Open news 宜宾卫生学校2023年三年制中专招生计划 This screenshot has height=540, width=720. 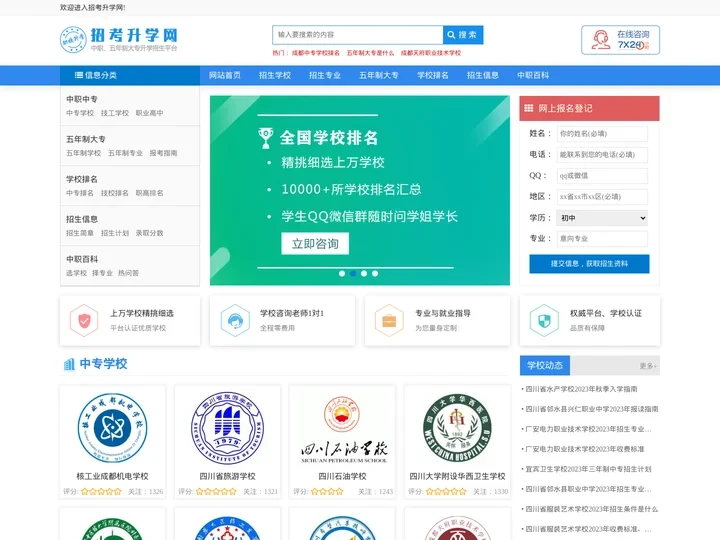click(588, 469)
